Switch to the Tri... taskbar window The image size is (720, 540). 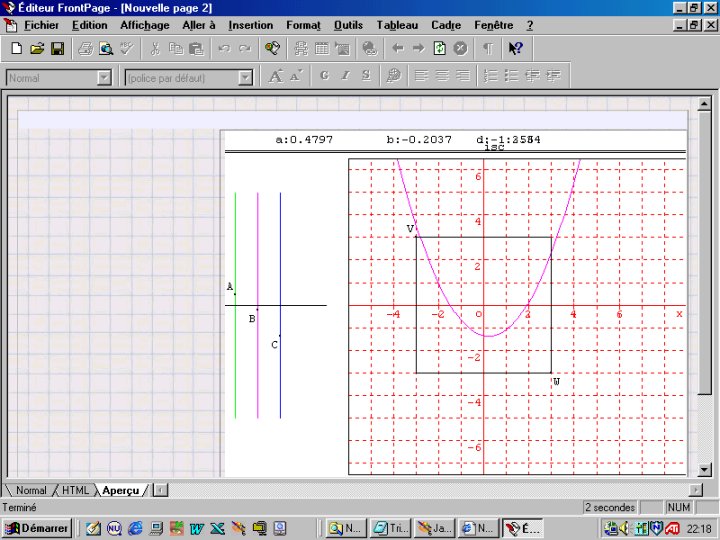tap(390, 528)
